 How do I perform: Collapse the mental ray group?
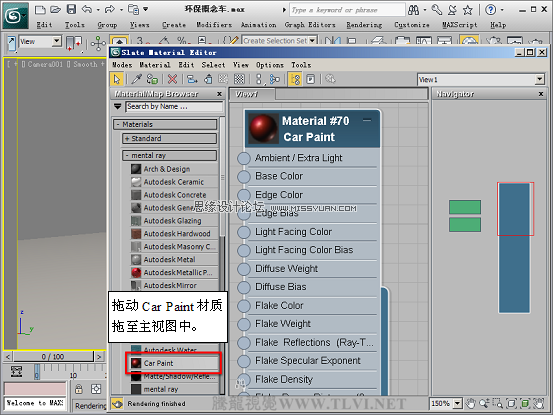coord(127,155)
